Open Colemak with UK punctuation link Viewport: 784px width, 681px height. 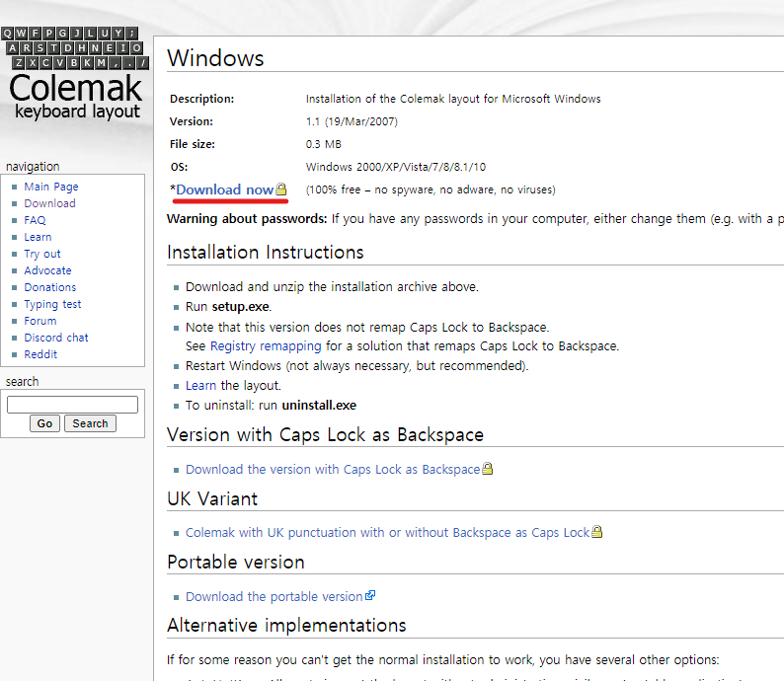click(x=387, y=533)
